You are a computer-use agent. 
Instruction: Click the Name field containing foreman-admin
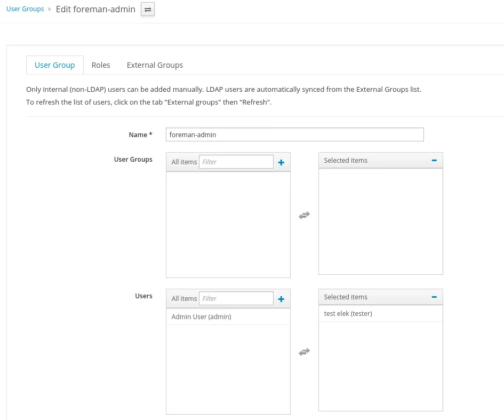[x=294, y=134]
